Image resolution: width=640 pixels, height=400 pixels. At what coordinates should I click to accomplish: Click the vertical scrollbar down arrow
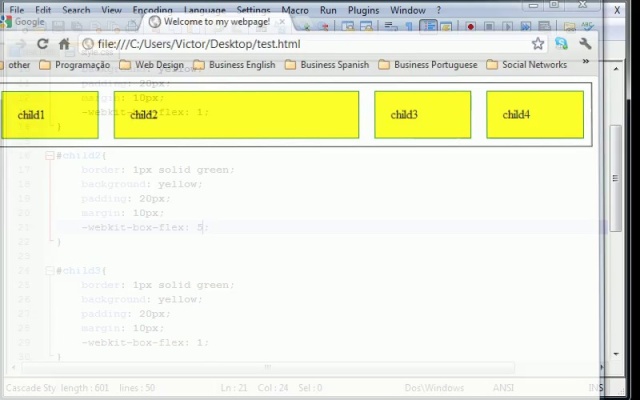(616, 354)
